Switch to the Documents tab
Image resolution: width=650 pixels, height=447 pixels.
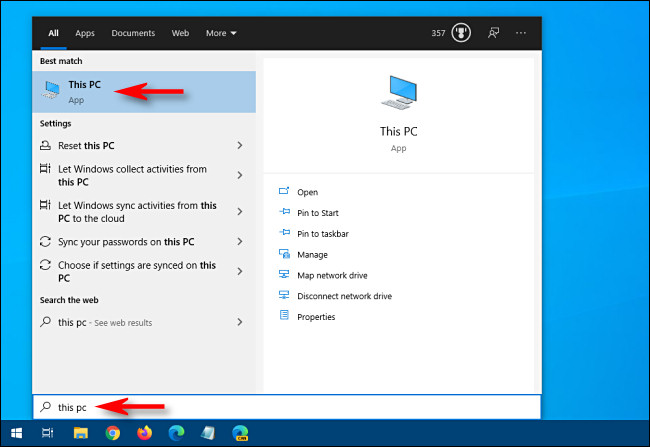click(133, 33)
